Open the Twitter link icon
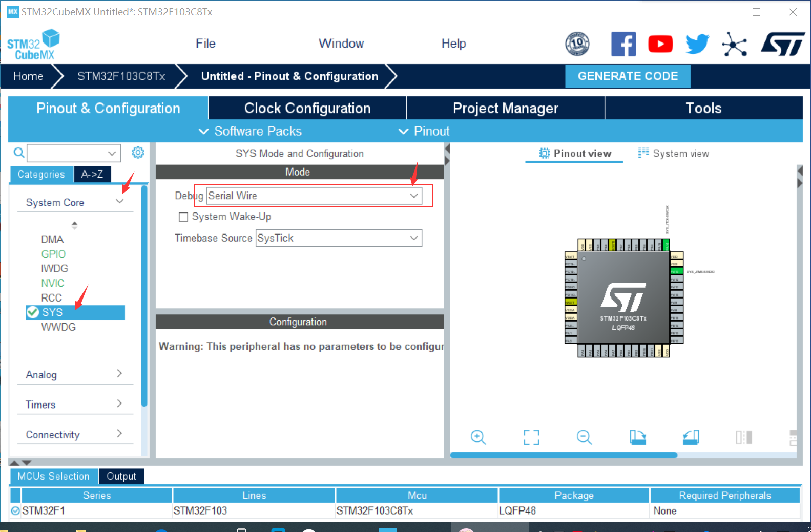 tap(697, 44)
